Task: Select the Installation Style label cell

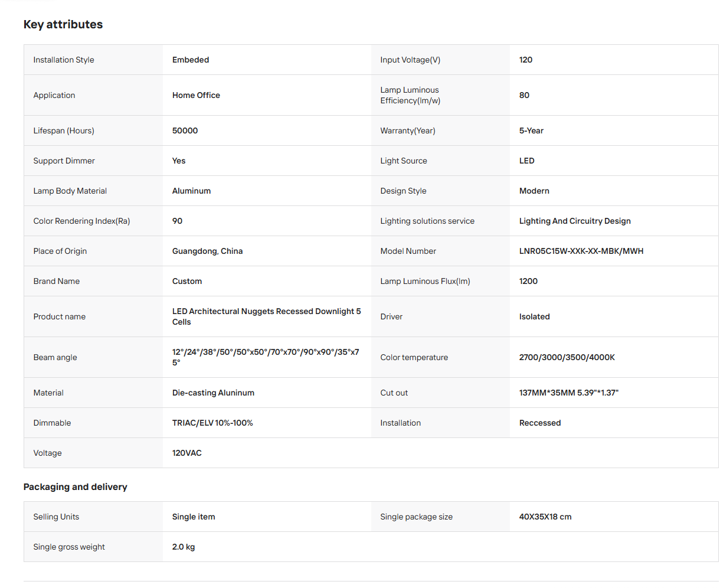Action: [x=93, y=60]
